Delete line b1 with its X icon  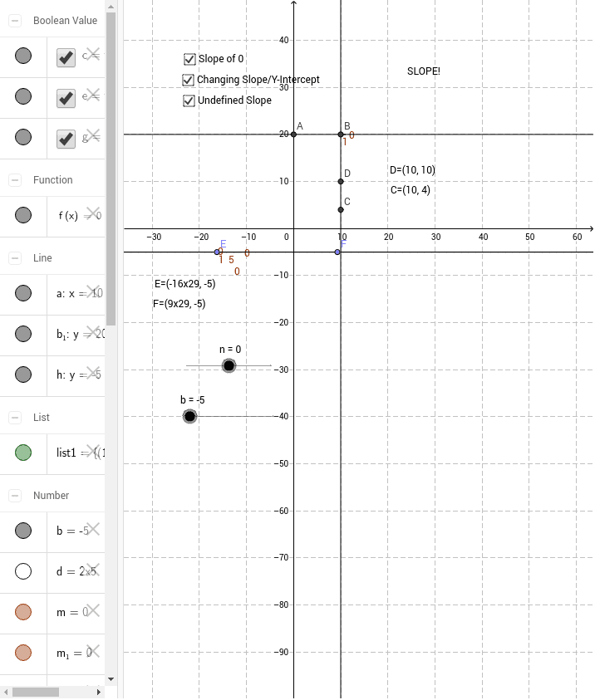tap(93, 332)
